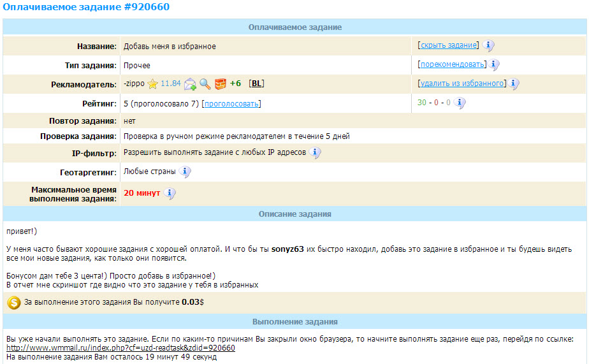Click the 'Любые страны' geotargeting value
Viewport: 589px width, 364px height.
[150, 171]
